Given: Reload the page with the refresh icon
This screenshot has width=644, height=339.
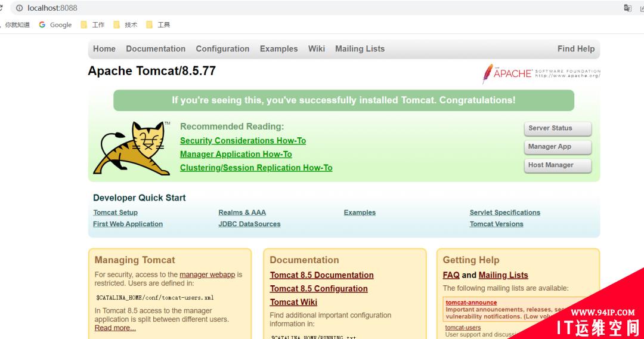Looking at the screenshot, I should tap(1, 8).
